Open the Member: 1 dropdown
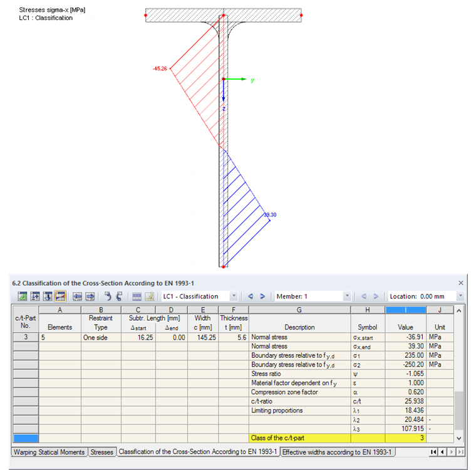The image size is (476, 470). 347,296
